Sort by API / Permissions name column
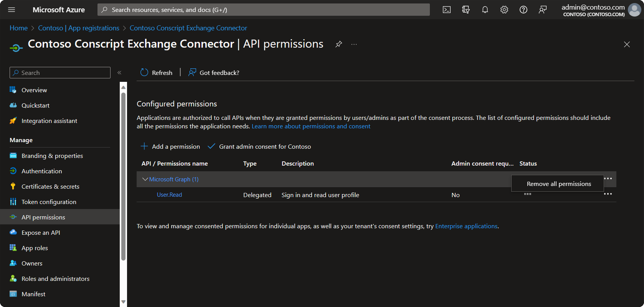 point(175,164)
